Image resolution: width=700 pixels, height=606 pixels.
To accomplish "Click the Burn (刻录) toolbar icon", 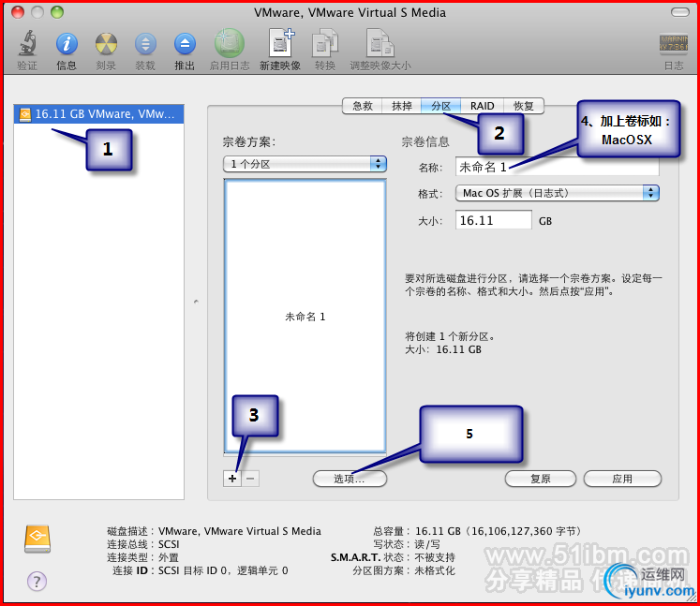I will click(106, 44).
